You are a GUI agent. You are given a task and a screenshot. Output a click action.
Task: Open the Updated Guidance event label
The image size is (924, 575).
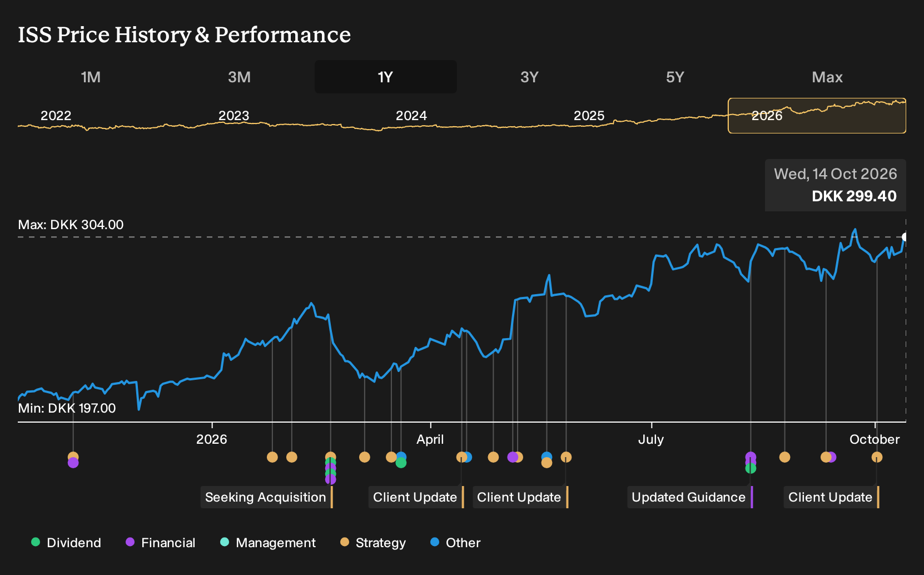click(690, 497)
